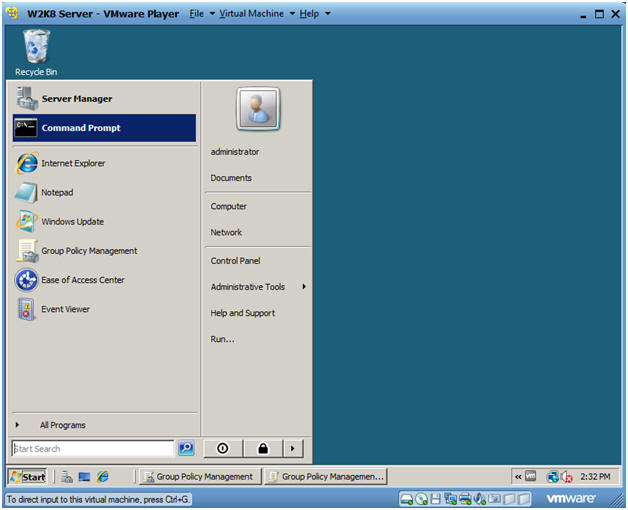The width and height of the screenshot is (628, 510).
Task: Click VMware Tools tray icon
Action: (530, 476)
